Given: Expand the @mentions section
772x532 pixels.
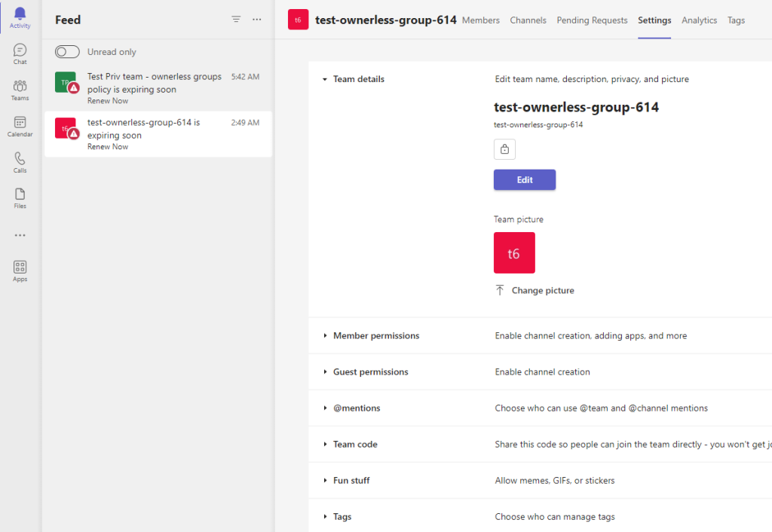Looking at the screenshot, I should pos(325,408).
